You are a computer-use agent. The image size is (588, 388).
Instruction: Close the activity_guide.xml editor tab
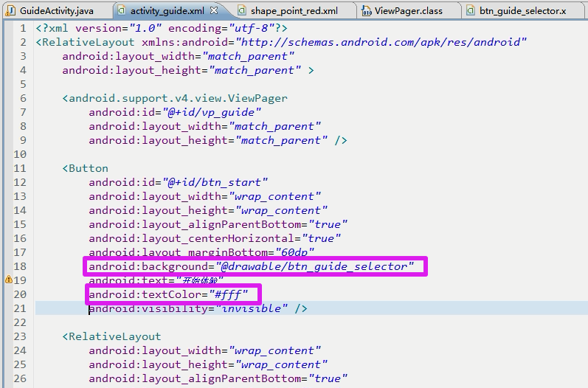click(214, 11)
